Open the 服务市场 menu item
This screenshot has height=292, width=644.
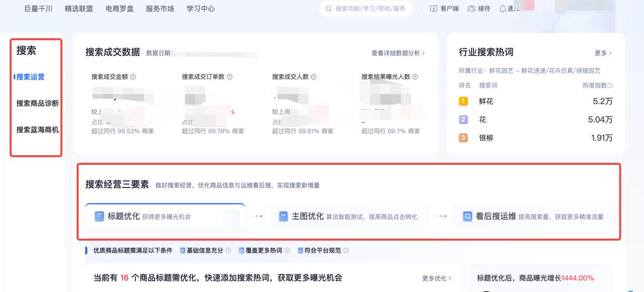[160, 8]
